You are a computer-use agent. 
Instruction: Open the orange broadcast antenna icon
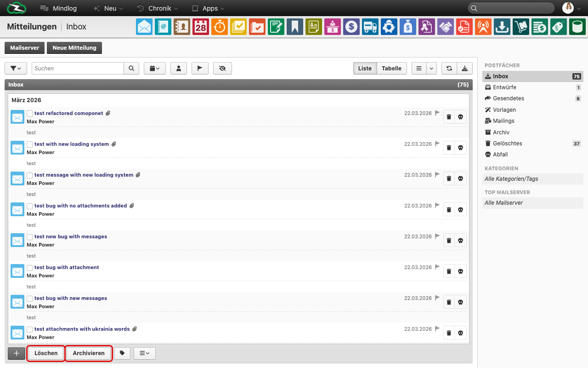point(483,27)
